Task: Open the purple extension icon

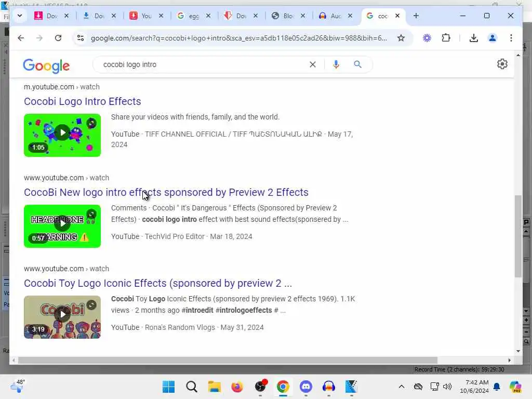Action: pos(427,38)
